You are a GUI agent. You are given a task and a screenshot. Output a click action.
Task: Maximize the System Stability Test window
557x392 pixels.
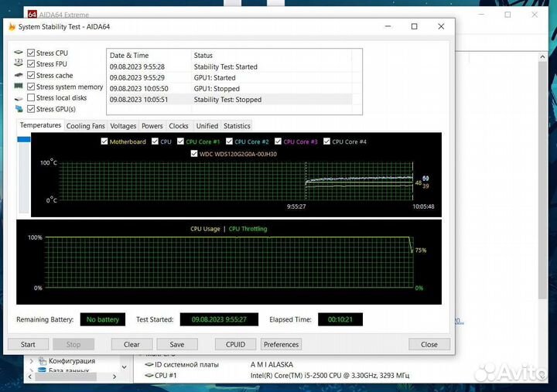[x=414, y=26]
